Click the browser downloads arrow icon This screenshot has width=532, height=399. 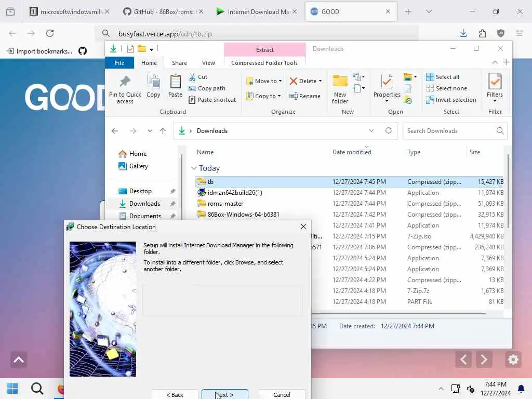click(463, 33)
